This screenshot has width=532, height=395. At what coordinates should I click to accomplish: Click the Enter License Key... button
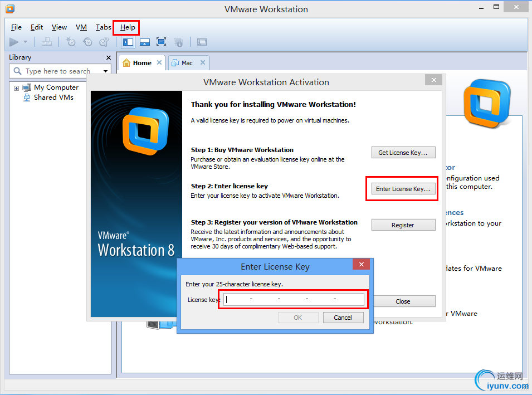403,189
